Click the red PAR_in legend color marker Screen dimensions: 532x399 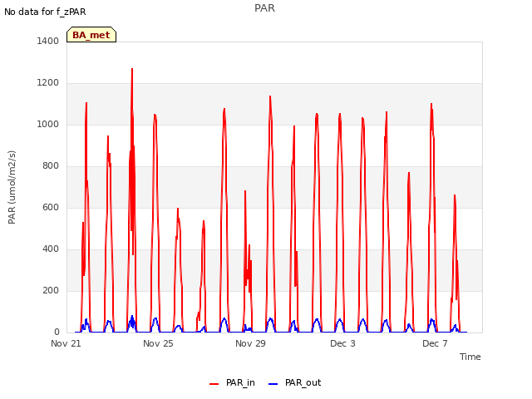tap(214, 383)
